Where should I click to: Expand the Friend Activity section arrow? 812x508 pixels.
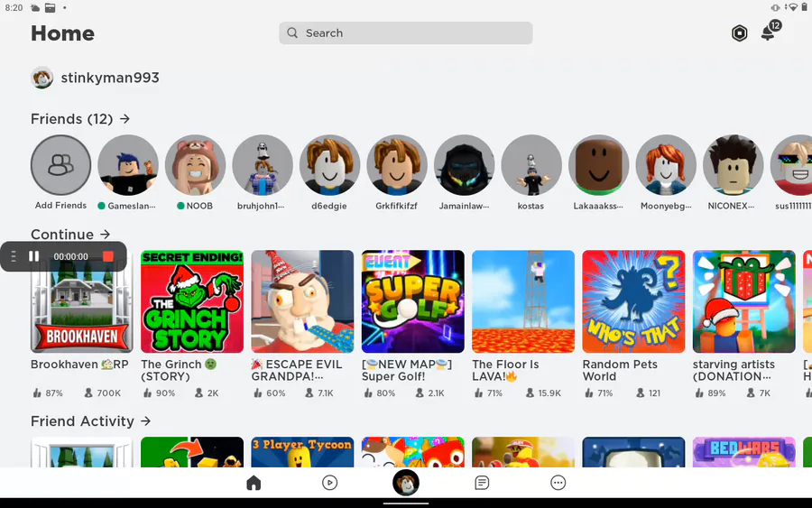pyautogui.click(x=146, y=421)
